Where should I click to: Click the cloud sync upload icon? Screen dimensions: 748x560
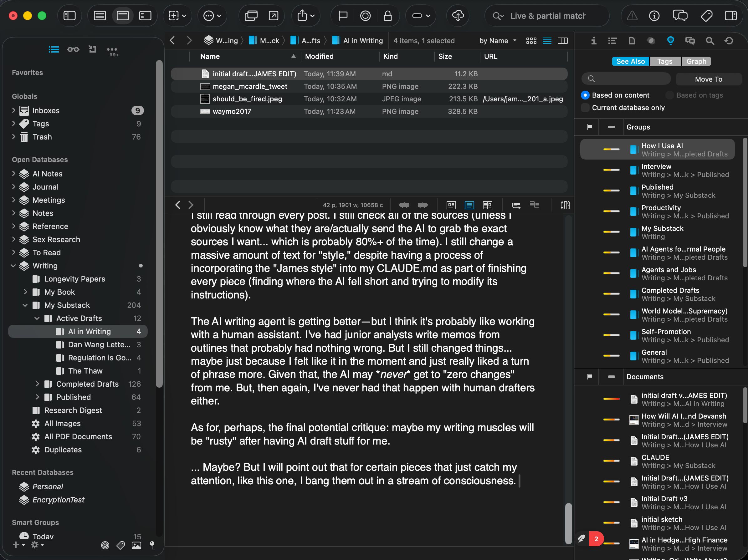click(x=458, y=16)
